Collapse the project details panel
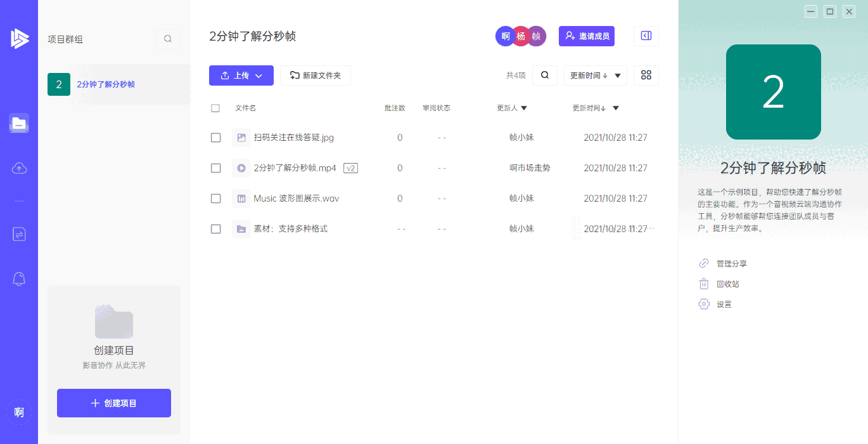The image size is (868, 444). 646,36
